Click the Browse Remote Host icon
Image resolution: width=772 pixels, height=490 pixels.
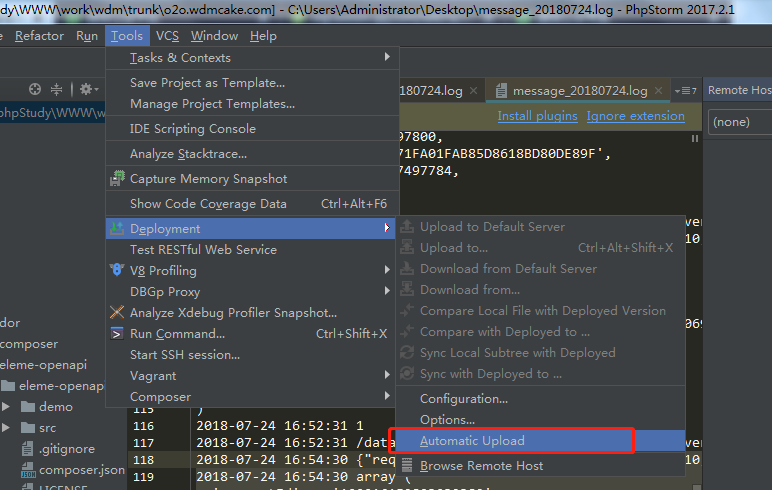point(407,465)
